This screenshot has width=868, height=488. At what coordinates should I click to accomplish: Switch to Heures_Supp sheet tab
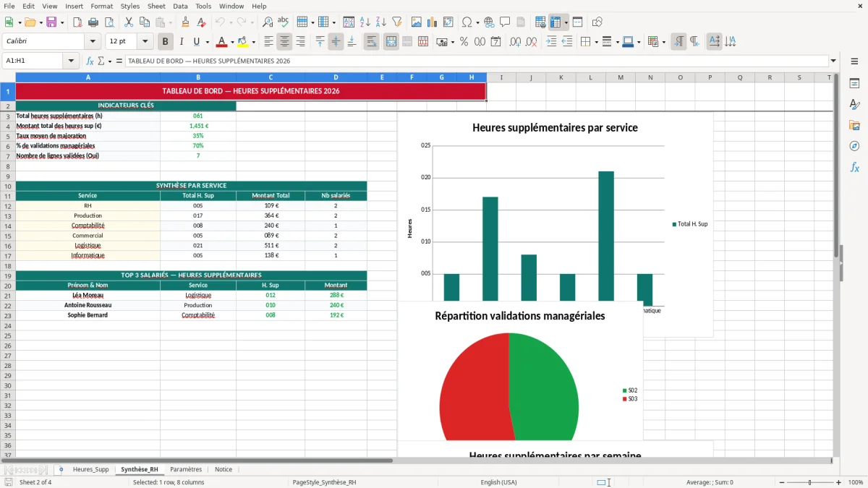90,469
